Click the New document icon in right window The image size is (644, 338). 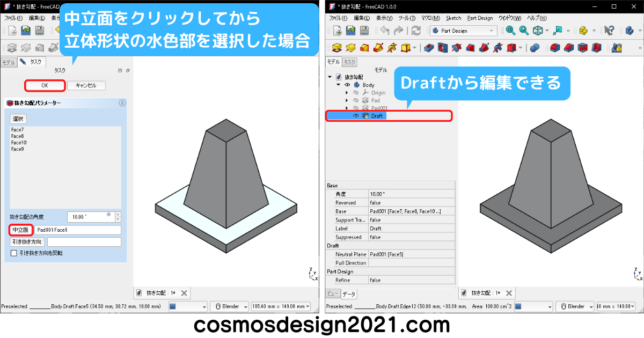(x=337, y=31)
